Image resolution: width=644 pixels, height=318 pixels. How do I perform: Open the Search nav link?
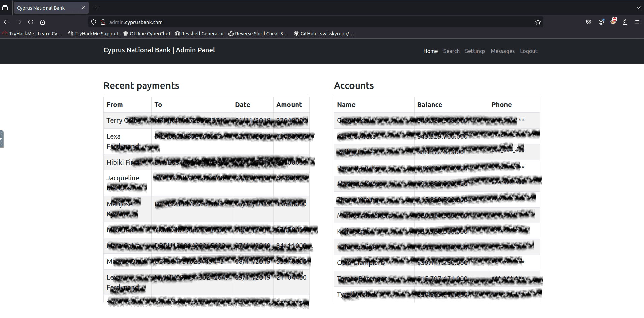(451, 51)
